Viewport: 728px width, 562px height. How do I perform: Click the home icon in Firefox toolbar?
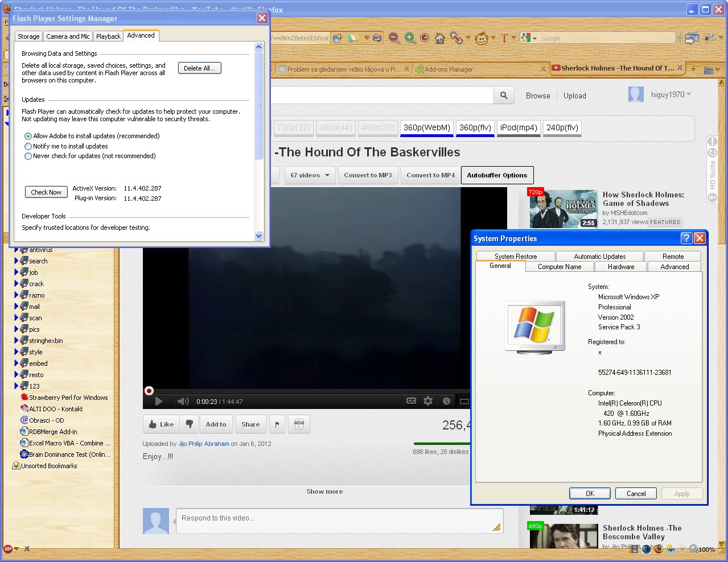point(439,38)
